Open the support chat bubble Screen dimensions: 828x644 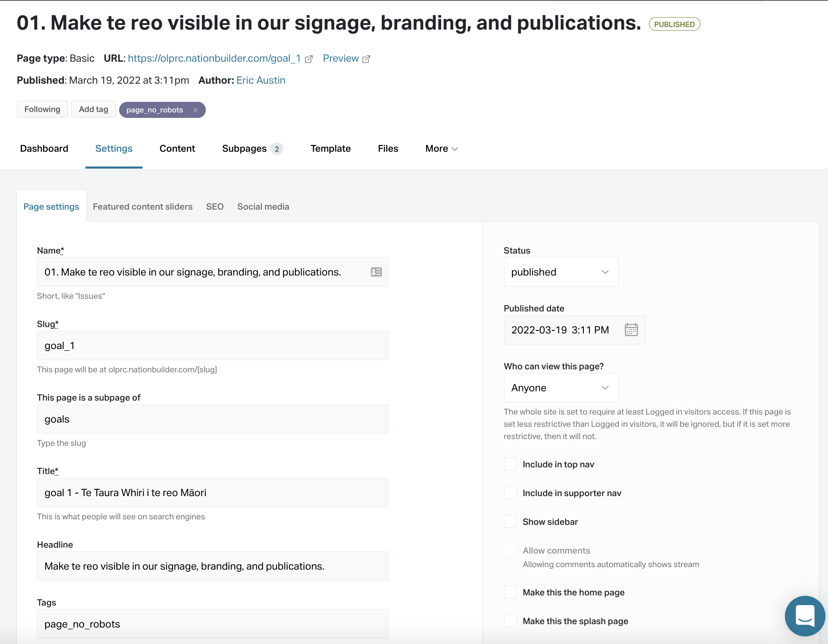(x=805, y=616)
